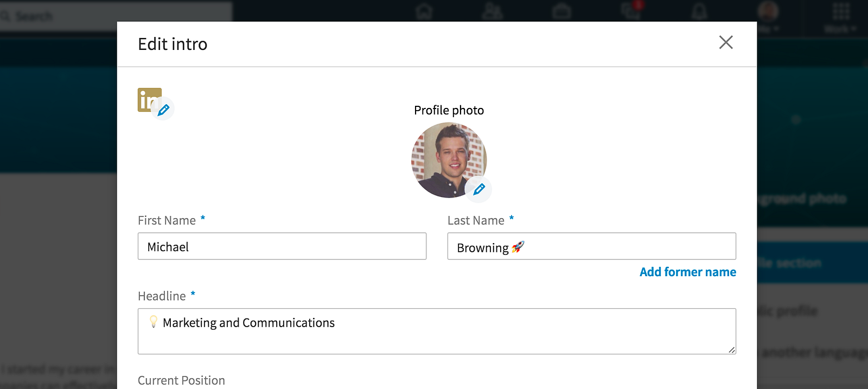Close the Edit intro dialog
The image size is (868, 389).
(726, 42)
